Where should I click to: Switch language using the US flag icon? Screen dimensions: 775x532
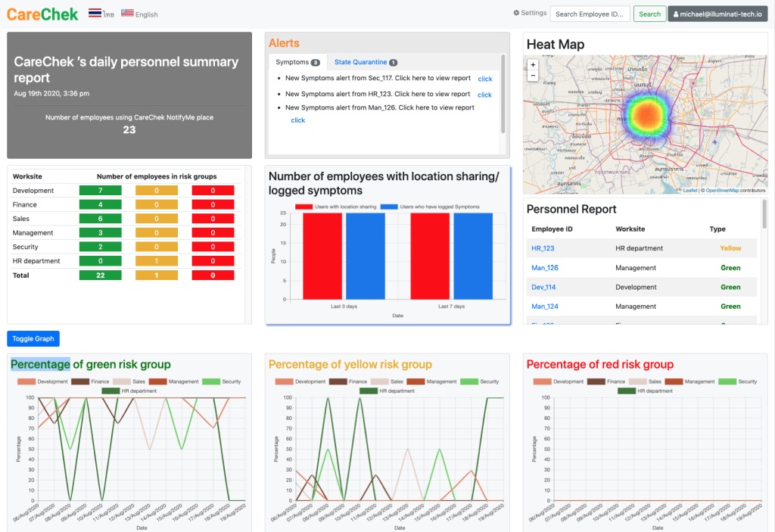click(127, 14)
